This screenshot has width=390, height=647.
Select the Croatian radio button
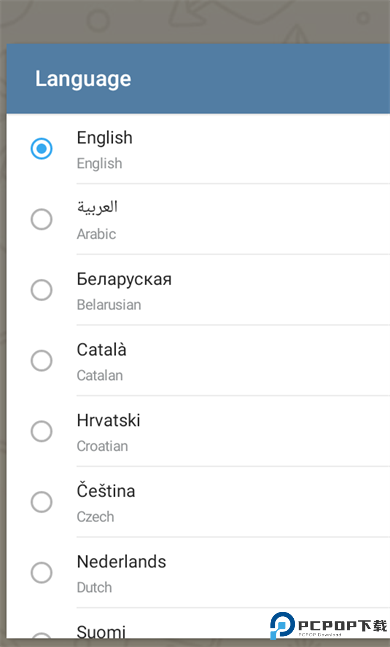(x=42, y=431)
